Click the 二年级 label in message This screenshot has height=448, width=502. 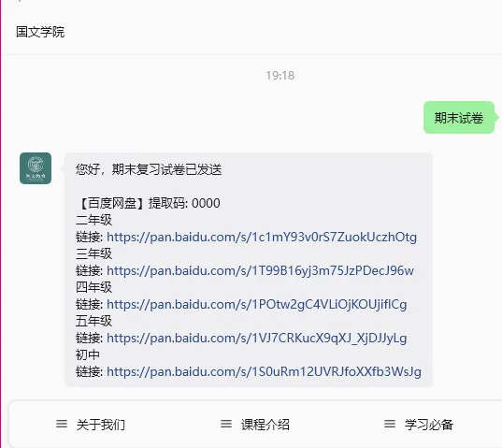click(x=93, y=220)
